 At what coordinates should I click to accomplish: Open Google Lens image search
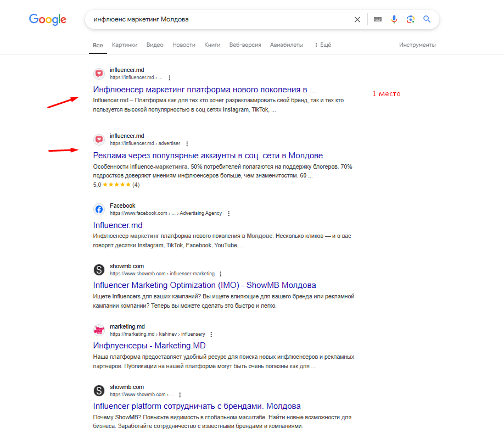[410, 20]
